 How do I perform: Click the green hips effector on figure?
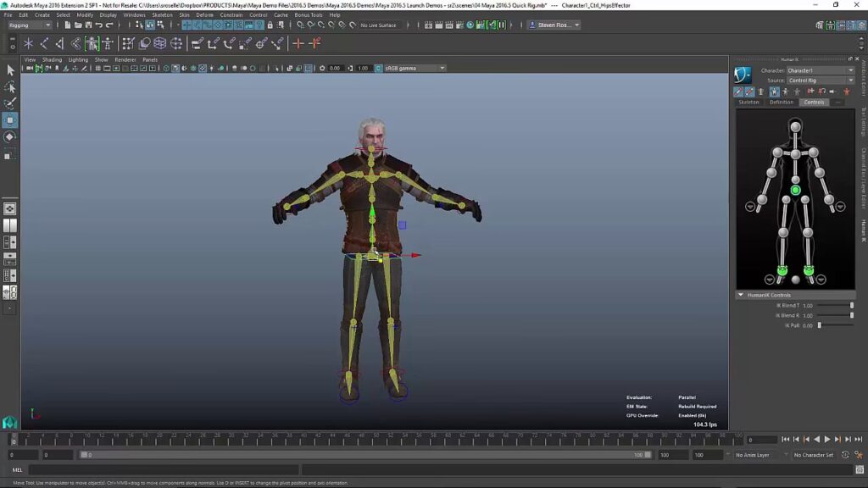click(795, 190)
